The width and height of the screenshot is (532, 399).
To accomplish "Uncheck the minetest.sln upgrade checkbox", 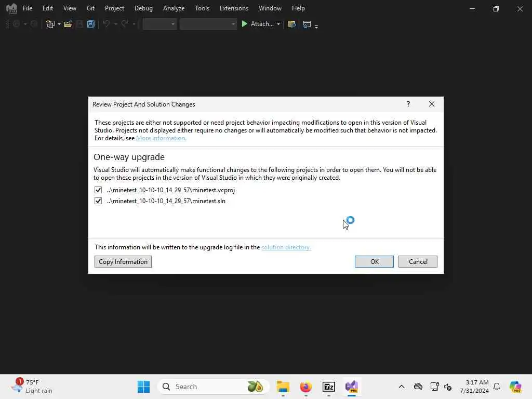I will pyautogui.click(x=98, y=201).
